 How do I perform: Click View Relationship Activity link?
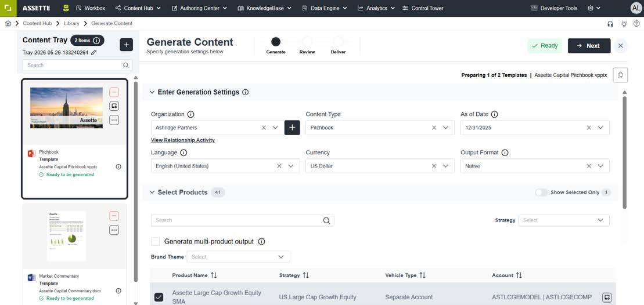tap(183, 140)
